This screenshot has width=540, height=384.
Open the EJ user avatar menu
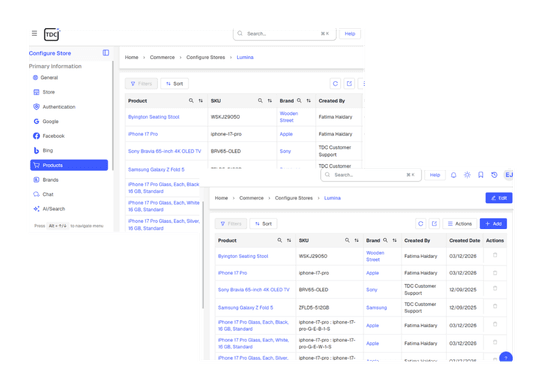509,175
